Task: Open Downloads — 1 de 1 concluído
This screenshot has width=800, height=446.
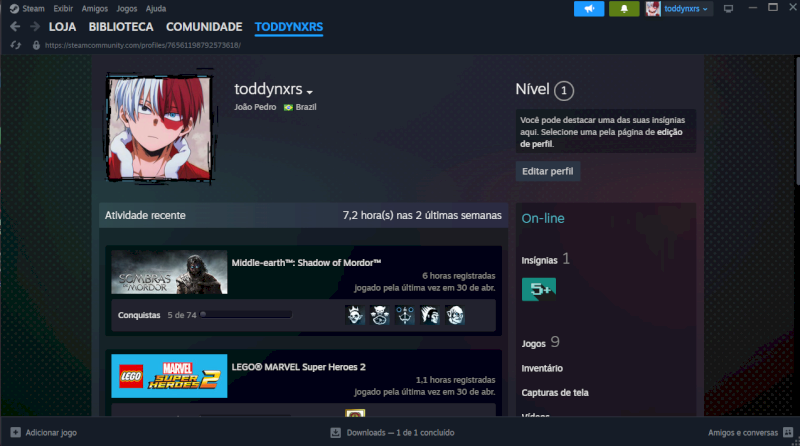Action: pyautogui.click(x=392, y=432)
